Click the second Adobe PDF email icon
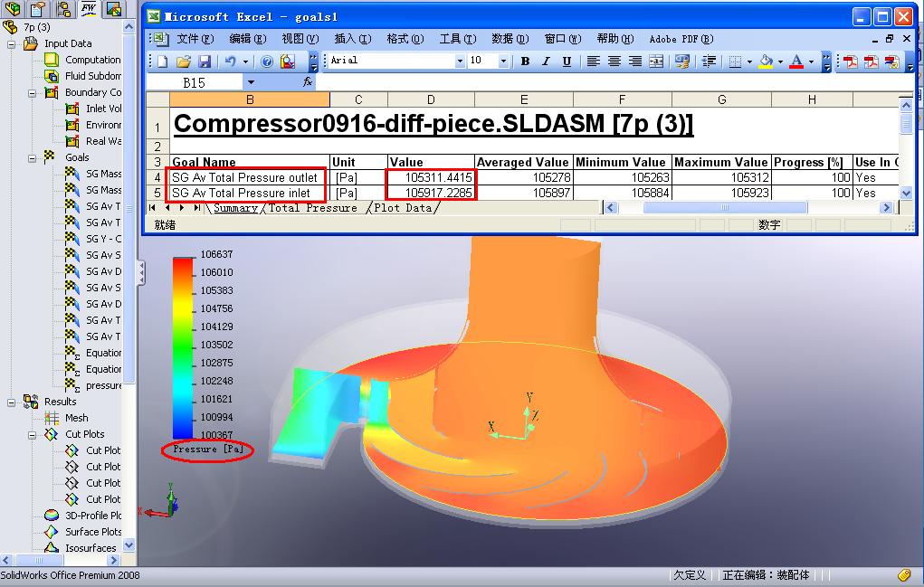This screenshot has height=587, width=924. point(871,62)
